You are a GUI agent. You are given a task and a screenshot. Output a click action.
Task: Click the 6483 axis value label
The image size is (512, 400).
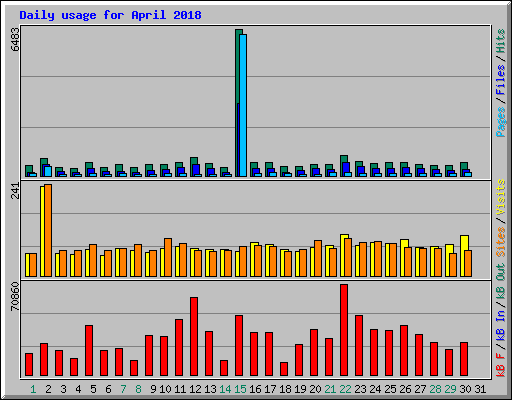click(x=15, y=39)
